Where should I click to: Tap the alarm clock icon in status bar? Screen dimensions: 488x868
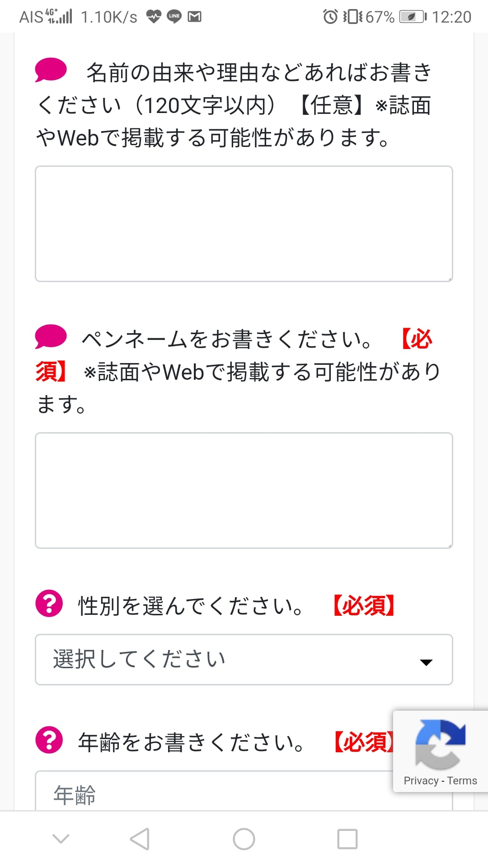330,17
